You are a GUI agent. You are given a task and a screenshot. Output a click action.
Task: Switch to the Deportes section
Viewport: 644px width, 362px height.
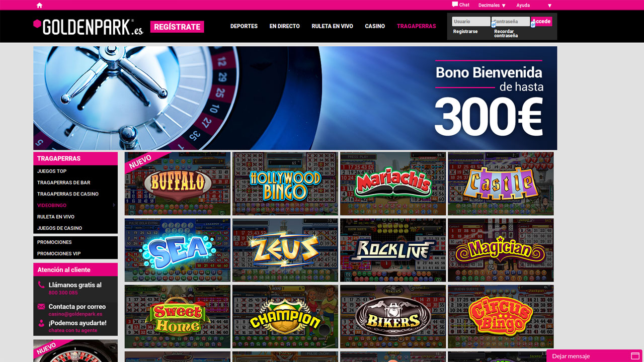tap(244, 26)
